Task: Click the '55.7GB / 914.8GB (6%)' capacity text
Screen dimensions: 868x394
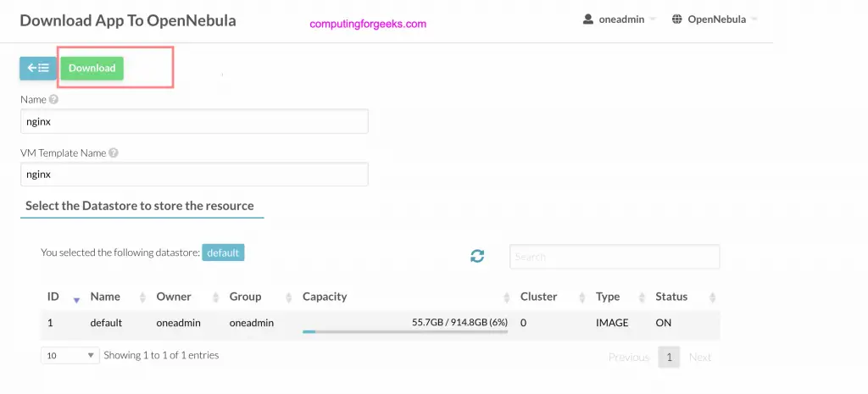Action: coord(459,322)
